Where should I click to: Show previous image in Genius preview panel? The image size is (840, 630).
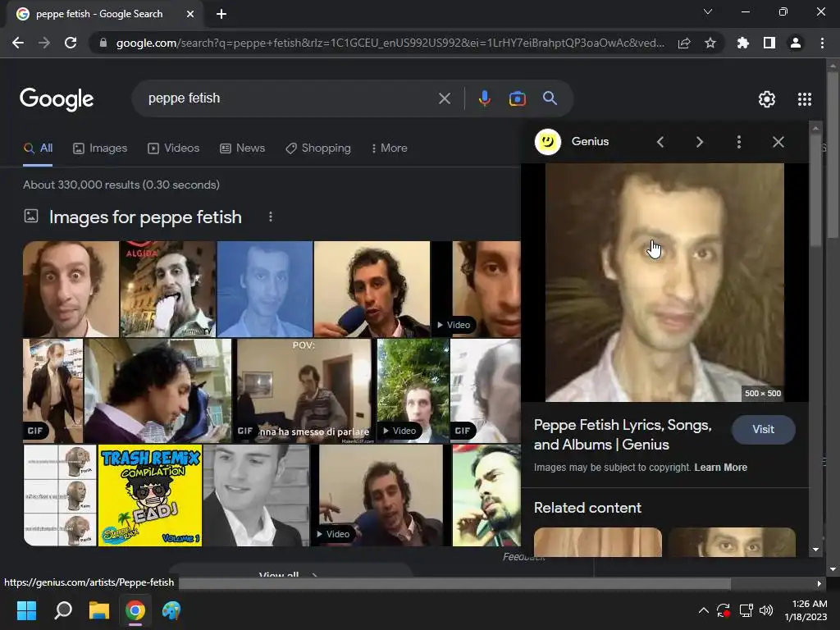click(x=660, y=142)
